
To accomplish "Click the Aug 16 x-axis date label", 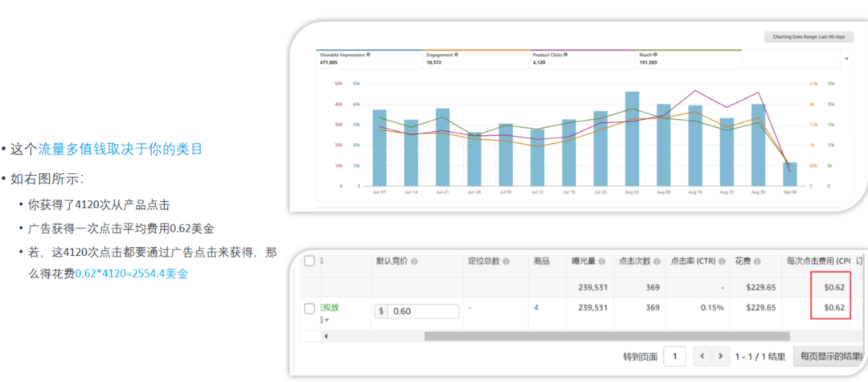I will [x=695, y=192].
